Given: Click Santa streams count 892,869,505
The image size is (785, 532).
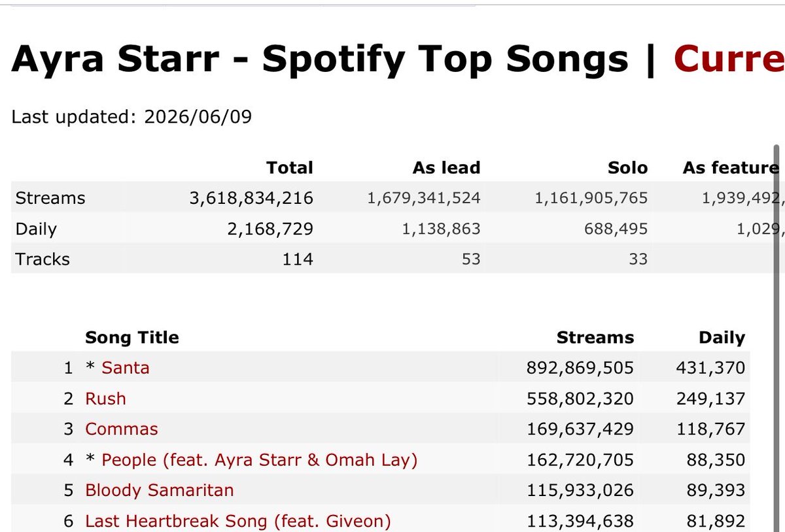Looking at the screenshot, I should point(580,368).
